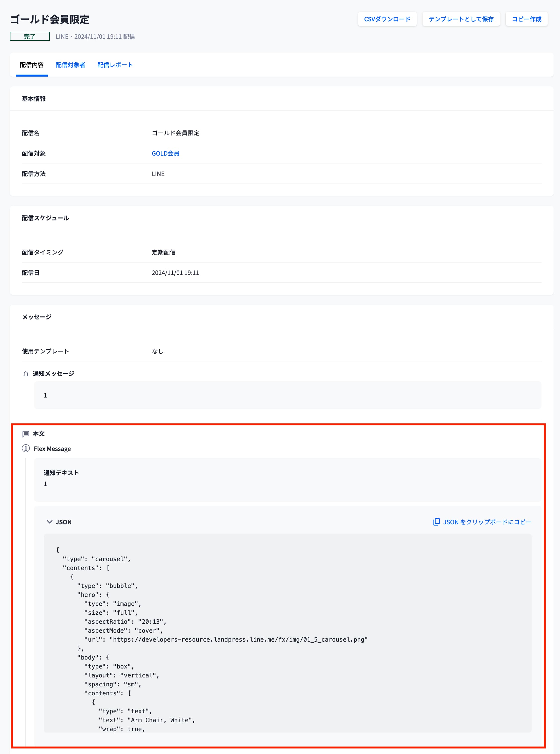Click the 配信タイミング field label
This screenshot has width=560, height=754.
click(43, 252)
